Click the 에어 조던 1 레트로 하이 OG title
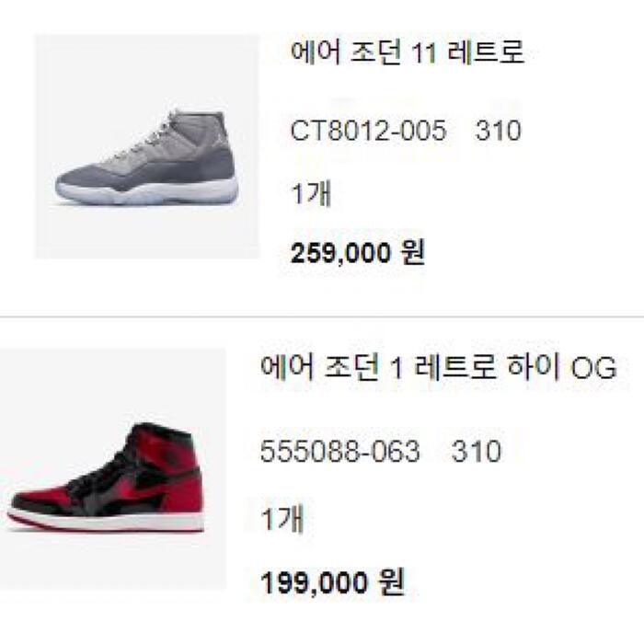This screenshot has height=644, width=644. tap(438, 367)
